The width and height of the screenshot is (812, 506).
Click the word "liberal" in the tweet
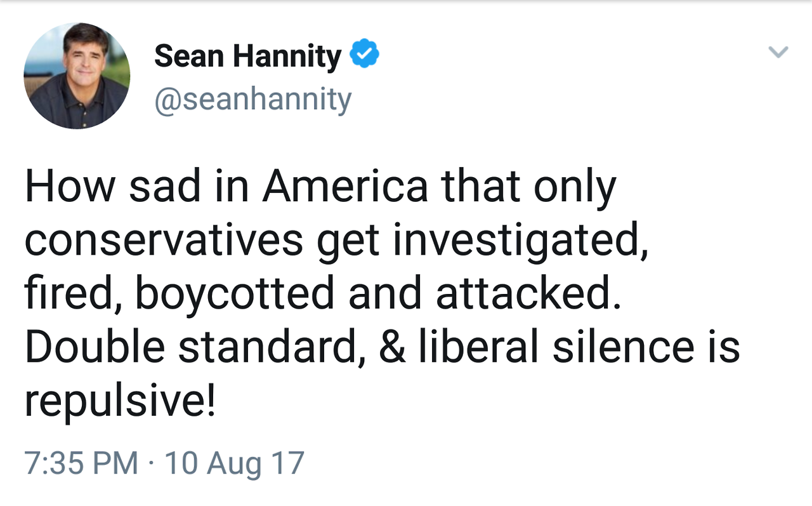click(480, 348)
